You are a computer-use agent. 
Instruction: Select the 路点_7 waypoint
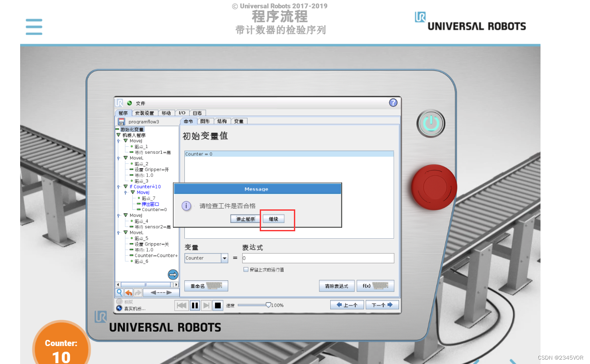(x=148, y=198)
